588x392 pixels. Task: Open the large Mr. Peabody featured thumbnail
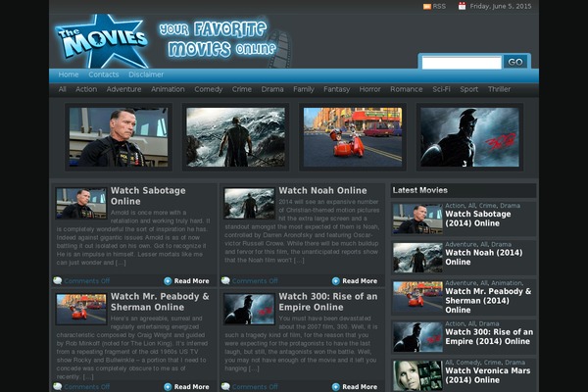pyautogui.click(x=353, y=137)
